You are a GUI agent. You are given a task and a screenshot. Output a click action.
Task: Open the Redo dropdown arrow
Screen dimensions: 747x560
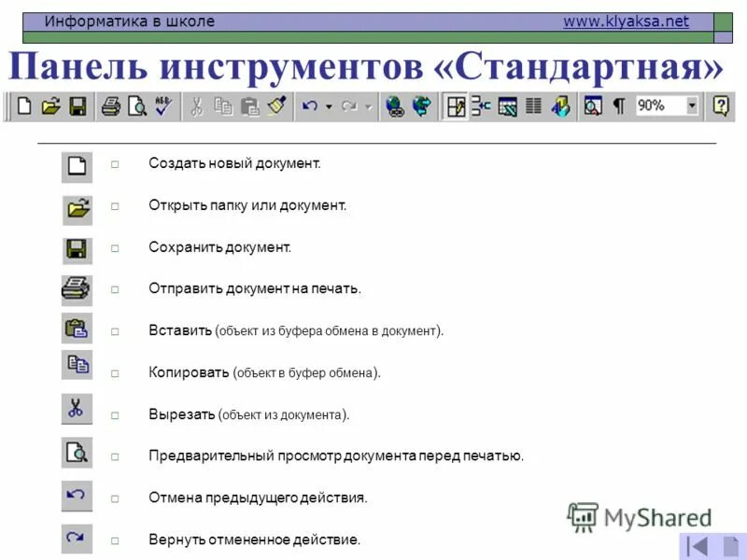(367, 105)
